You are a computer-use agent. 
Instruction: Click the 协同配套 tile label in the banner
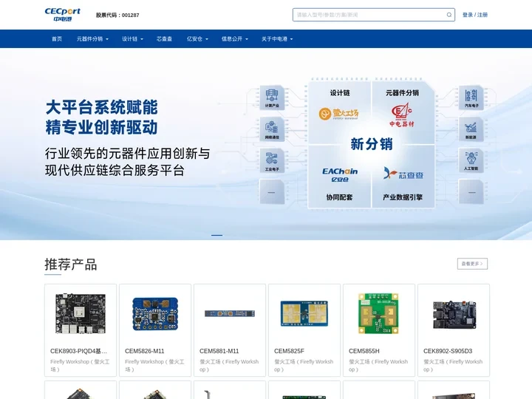340,197
